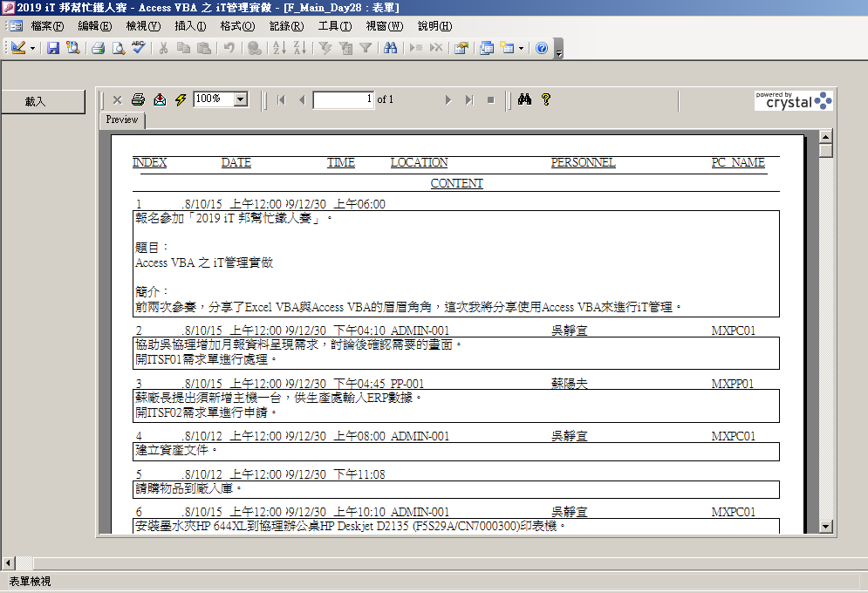This screenshot has width=868, height=593.
Task: Click the 蘇陽夫 personnel name
Action: [569, 384]
